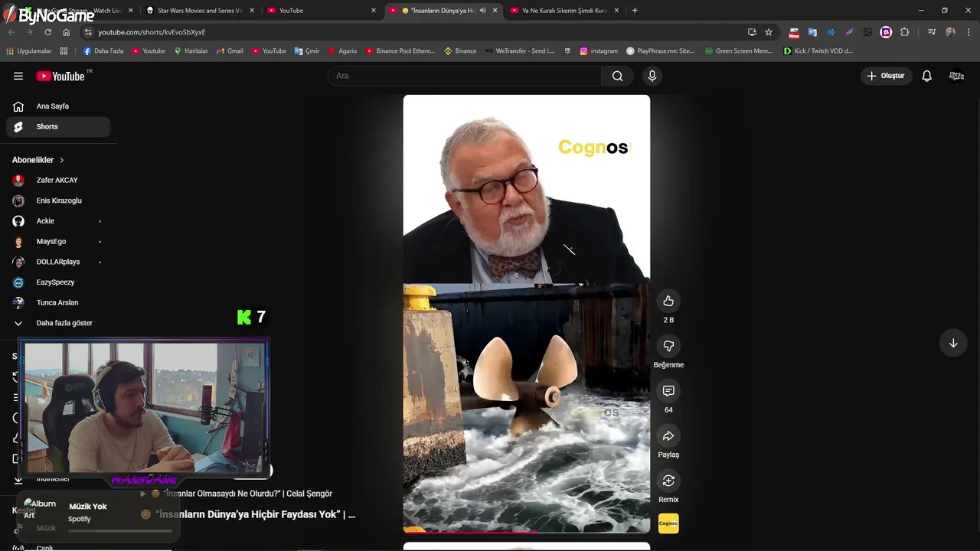The height and width of the screenshot is (551, 980).
Task: Open Cognos channel avatar below Remix
Action: [668, 523]
